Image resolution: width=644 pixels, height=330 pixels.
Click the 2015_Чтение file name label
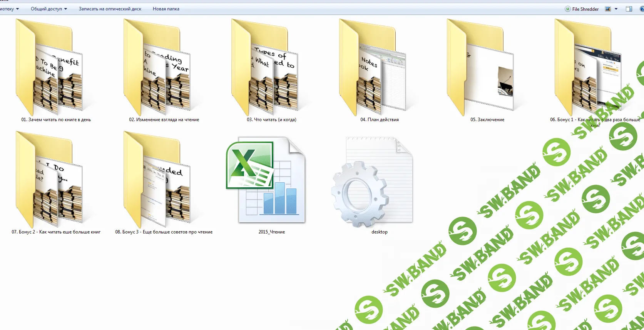(x=272, y=232)
